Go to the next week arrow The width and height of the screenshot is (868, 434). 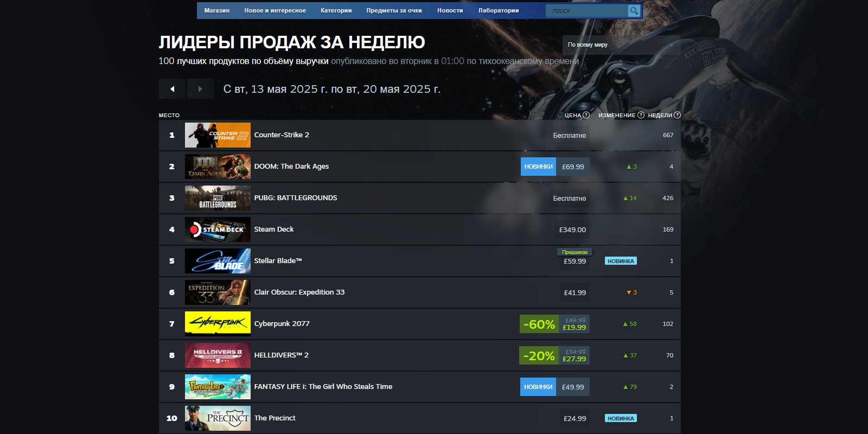pyautogui.click(x=200, y=89)
